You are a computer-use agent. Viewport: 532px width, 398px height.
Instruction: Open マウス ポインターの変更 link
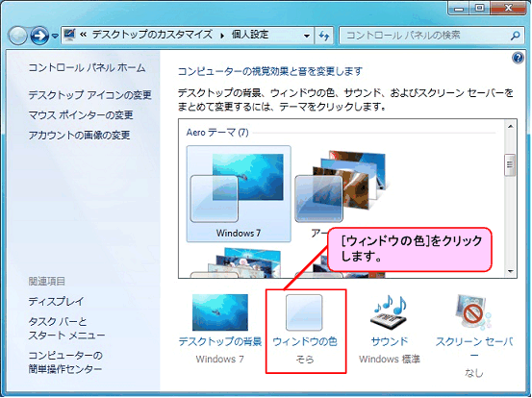(x=81, y=115)
